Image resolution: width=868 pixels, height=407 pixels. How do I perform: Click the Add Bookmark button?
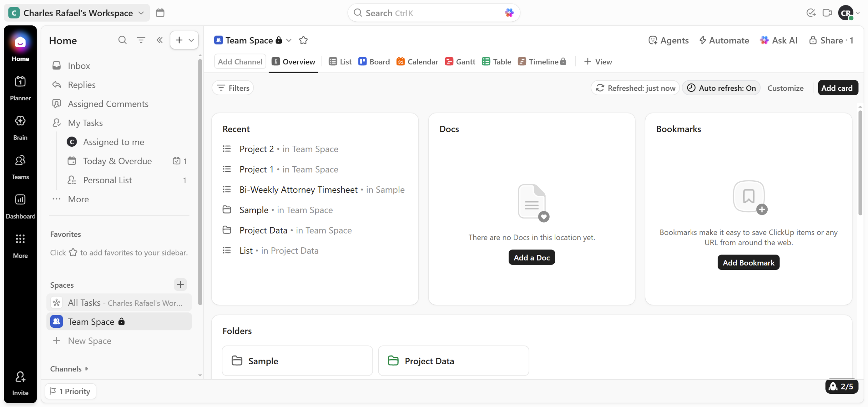(748, 263)
